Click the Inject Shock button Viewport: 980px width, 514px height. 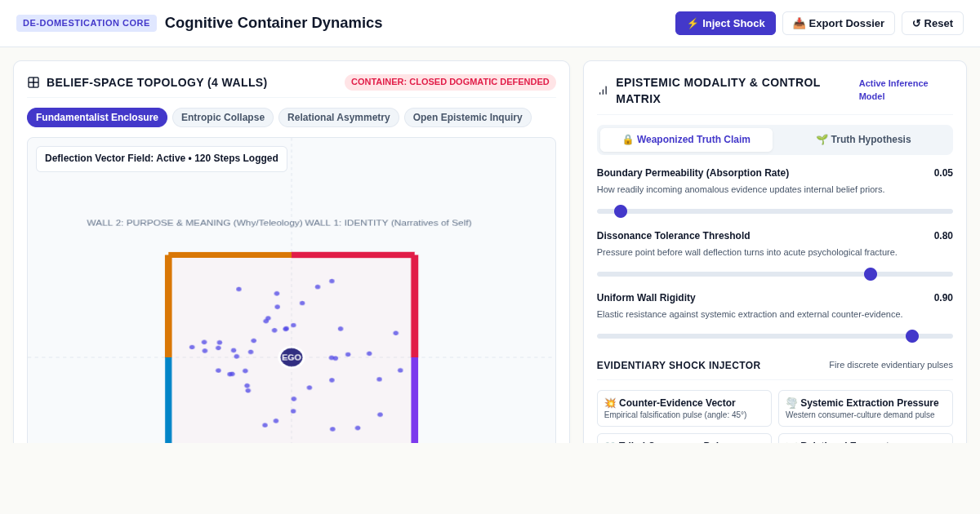click(725, 23)
